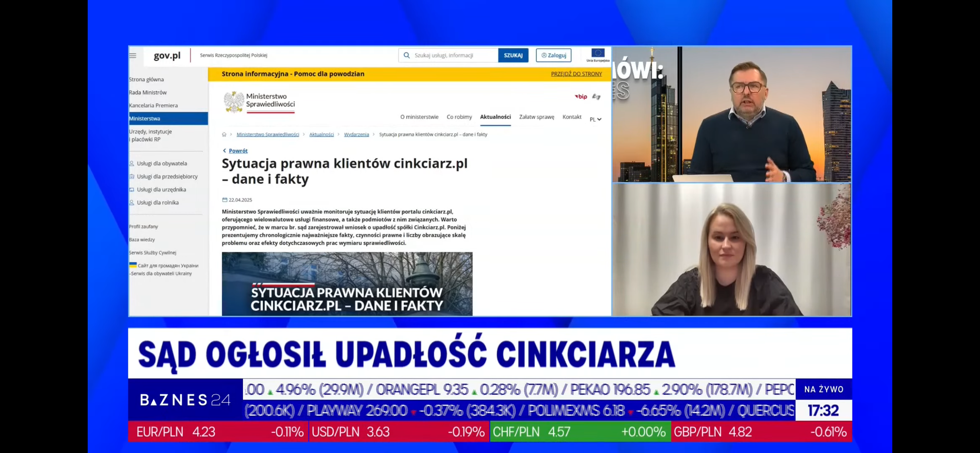
Task: Open the bip icon link
Action: point(581,97)
